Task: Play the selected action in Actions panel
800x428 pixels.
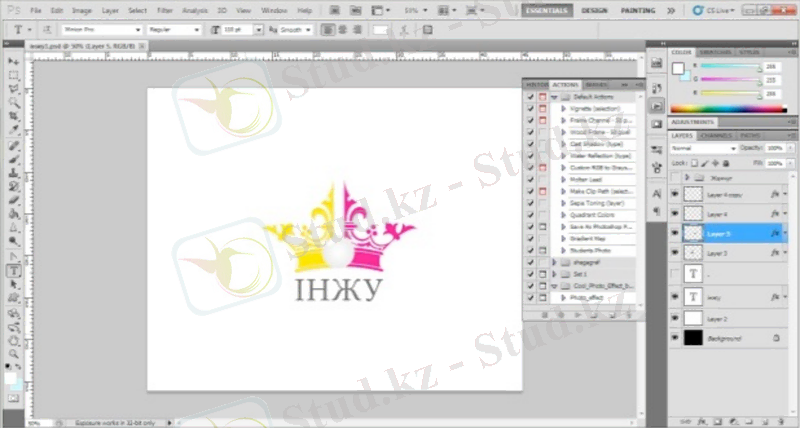Action: [x=577, y=314]
